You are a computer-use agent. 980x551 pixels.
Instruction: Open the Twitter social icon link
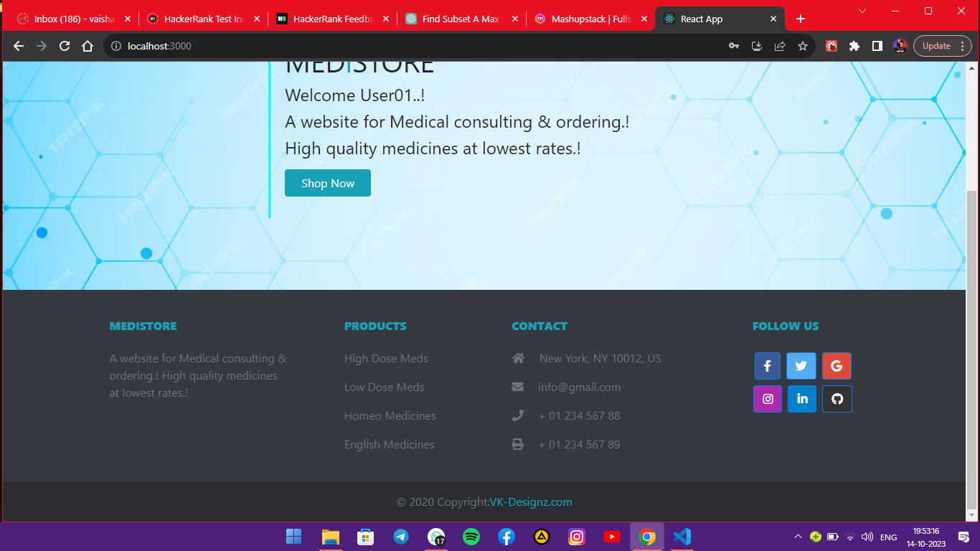801,366
